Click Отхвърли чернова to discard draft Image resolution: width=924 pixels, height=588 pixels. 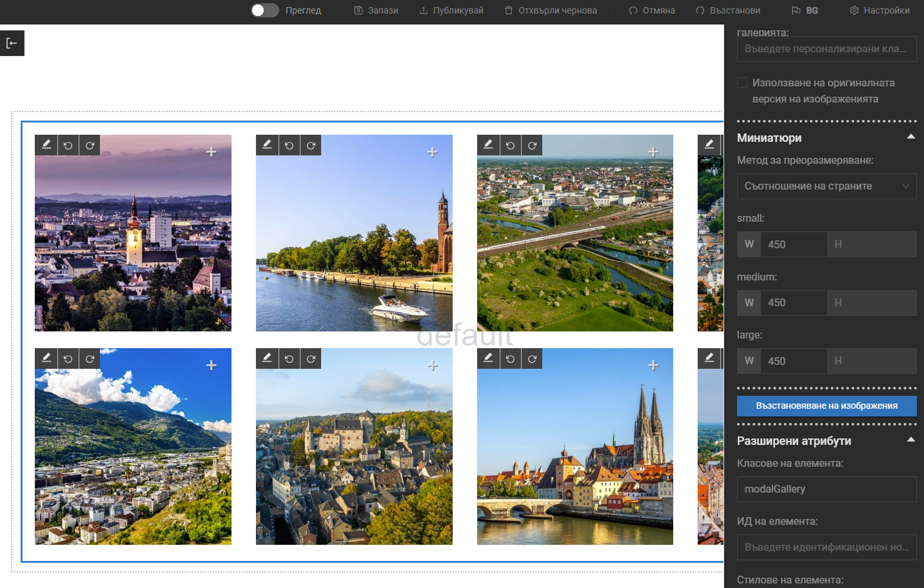551,10
